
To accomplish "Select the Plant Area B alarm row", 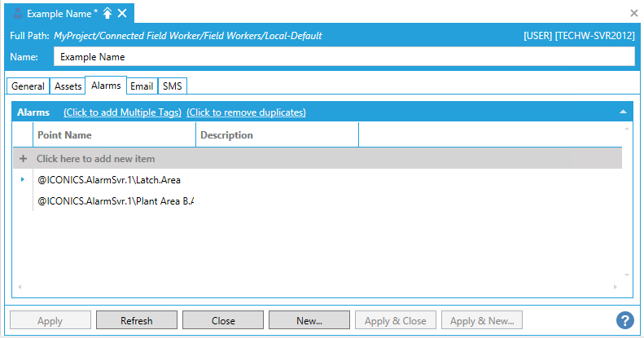I will click(115, 200).
